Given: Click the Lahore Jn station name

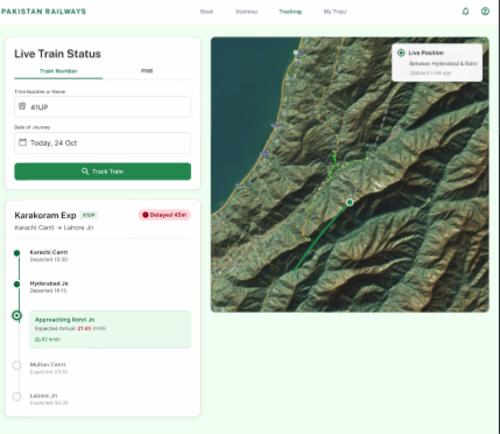Looking at the screenshot, I should [43, 396].
